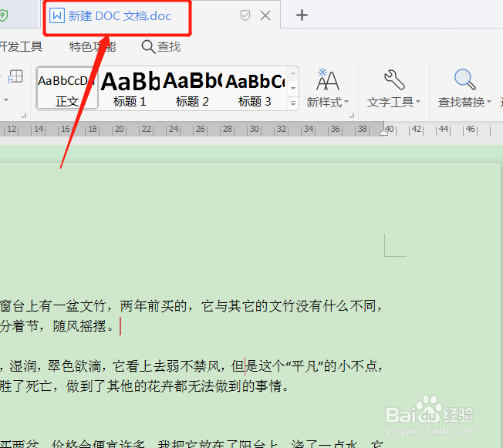
Task: Open styles group dialog launcher
Action: pyautogui.click(x=352, y=116)
